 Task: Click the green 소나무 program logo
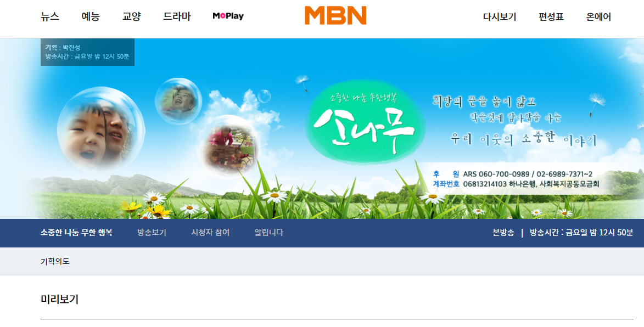click(x=365, y=122)
